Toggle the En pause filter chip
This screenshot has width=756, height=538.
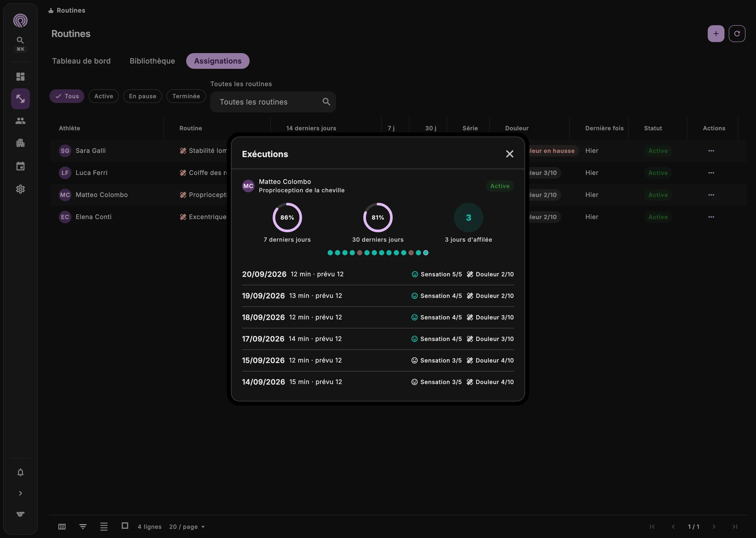(x=143, y=96)
